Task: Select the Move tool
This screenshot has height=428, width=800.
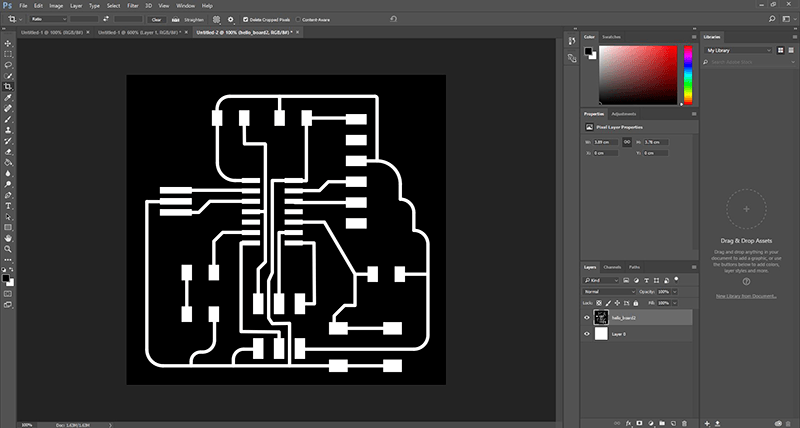Action: pyautogui.click(x=8, y=44)
